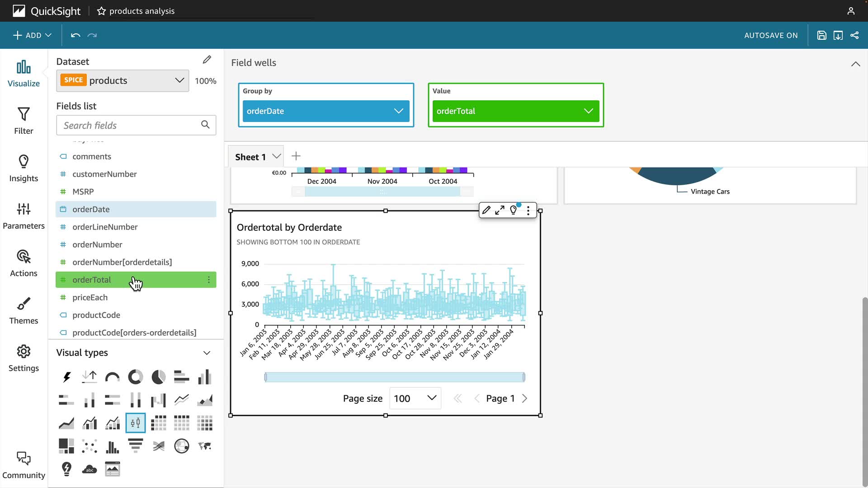The image size is (868, 488).
Task: Click the share icon in top bar
Action: click(x=854, y=35)
